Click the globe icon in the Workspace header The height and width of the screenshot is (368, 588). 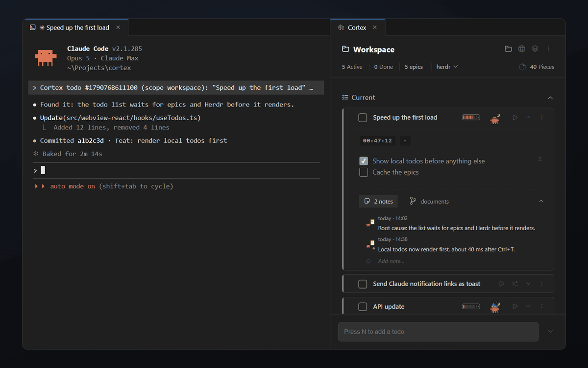tap(522, 49)
